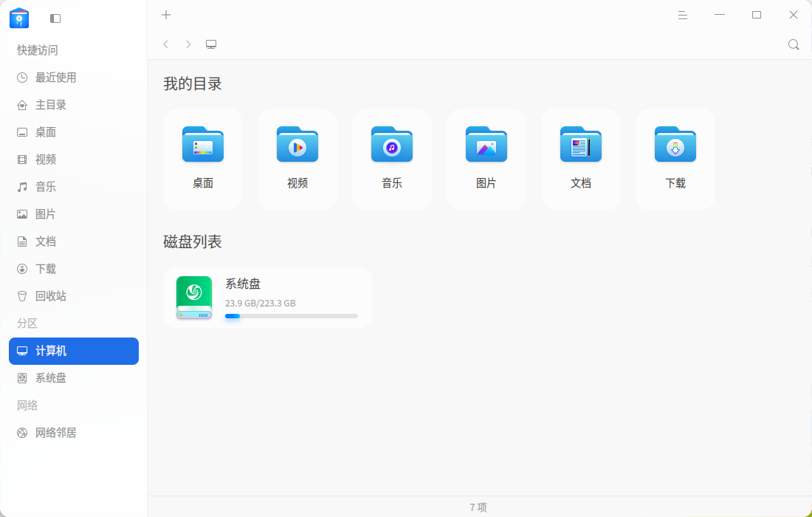Click network globe icon in sidebar

coord(22,433)
